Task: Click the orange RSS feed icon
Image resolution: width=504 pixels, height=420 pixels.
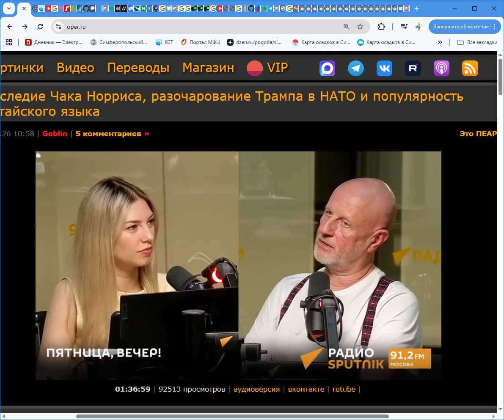Action: pyautogui.click(x=470, y=68)
